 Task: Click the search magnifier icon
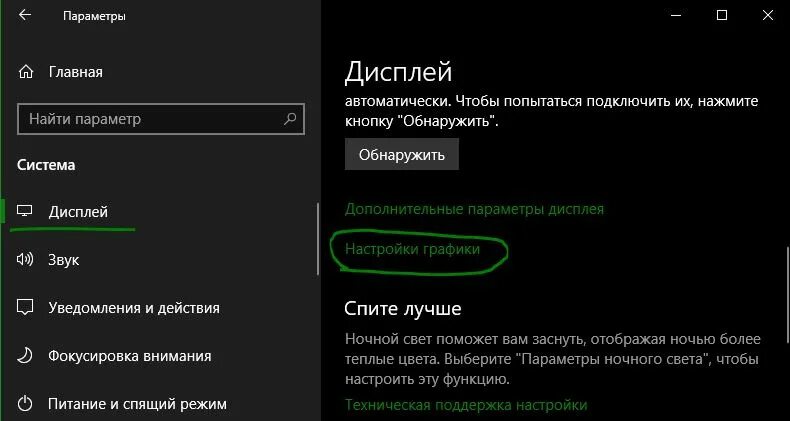[x=290, y=119]
